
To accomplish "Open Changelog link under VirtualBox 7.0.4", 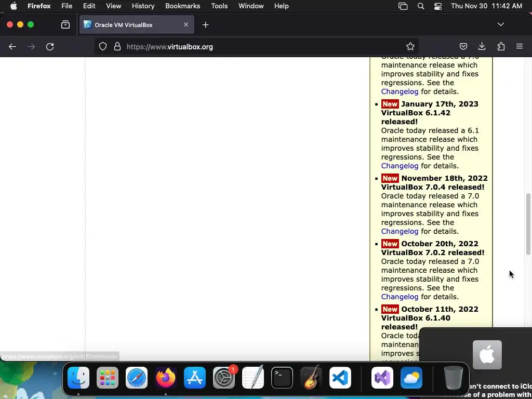I will (x=400, y=231).
